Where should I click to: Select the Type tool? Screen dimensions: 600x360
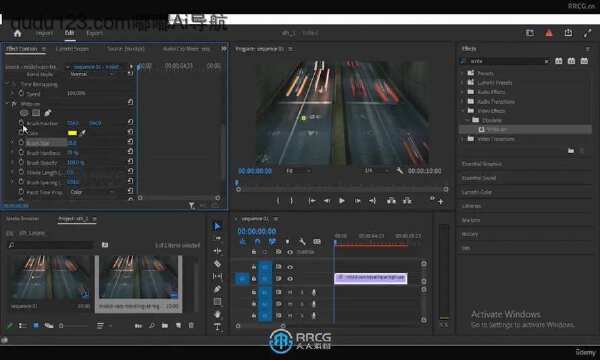click(x=217, y=327)
